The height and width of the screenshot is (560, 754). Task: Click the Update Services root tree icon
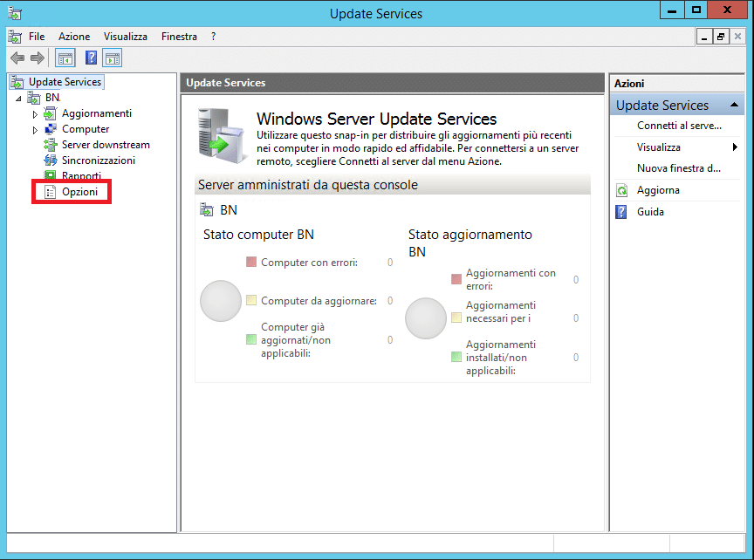pyautogui.click(x=17, y=82)
